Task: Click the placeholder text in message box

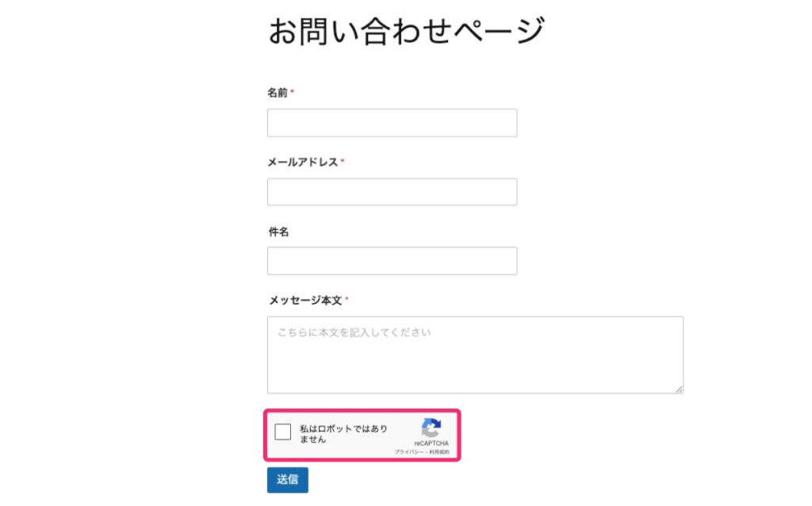Action: coord(350,333)
